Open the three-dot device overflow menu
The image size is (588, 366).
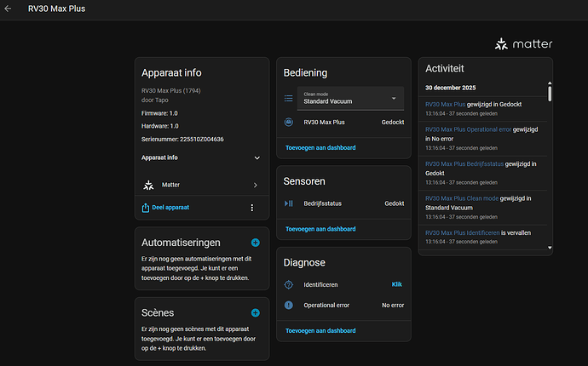pyautogui.click(x=252, y=208)
